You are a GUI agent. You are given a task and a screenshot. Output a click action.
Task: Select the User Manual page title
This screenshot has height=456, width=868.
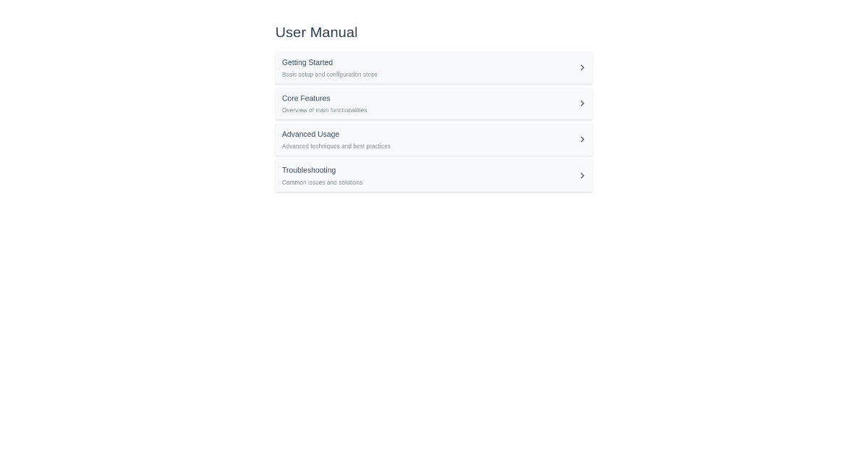tap(316, 32)
